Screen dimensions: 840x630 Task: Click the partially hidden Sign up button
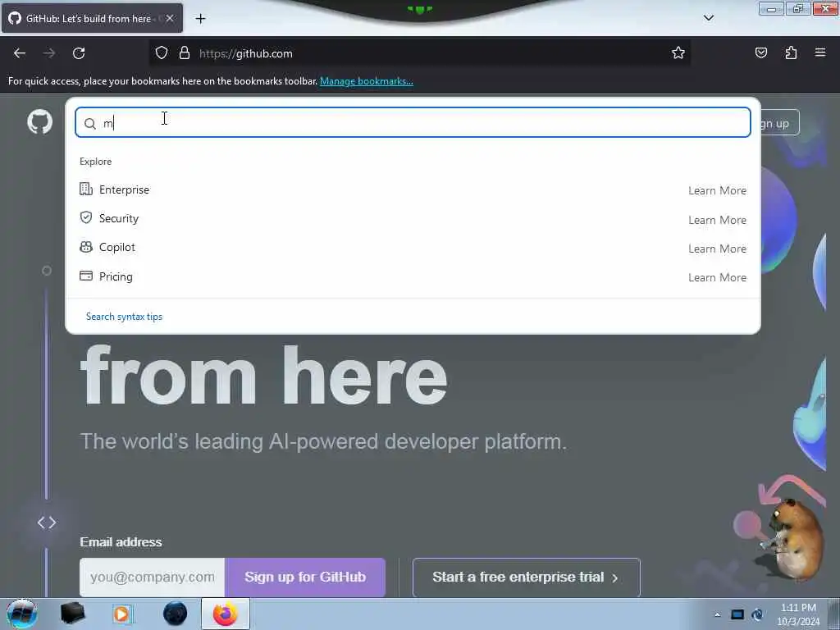click(780, 123)
